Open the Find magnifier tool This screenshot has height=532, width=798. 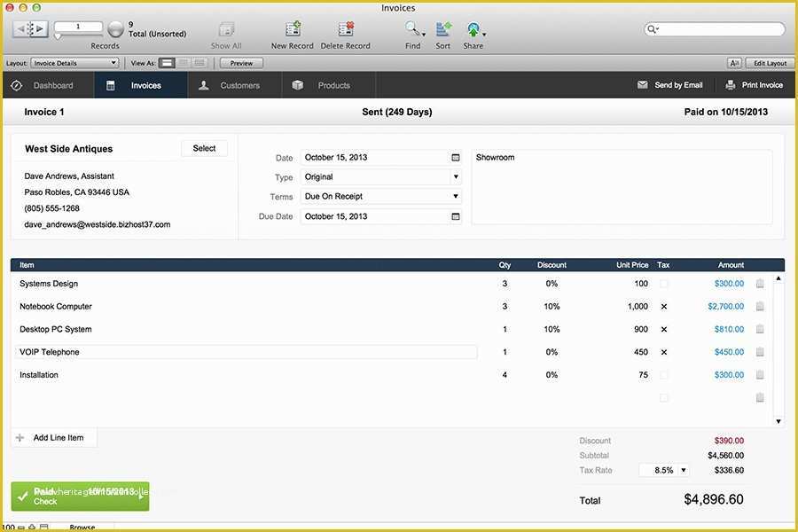411,28
